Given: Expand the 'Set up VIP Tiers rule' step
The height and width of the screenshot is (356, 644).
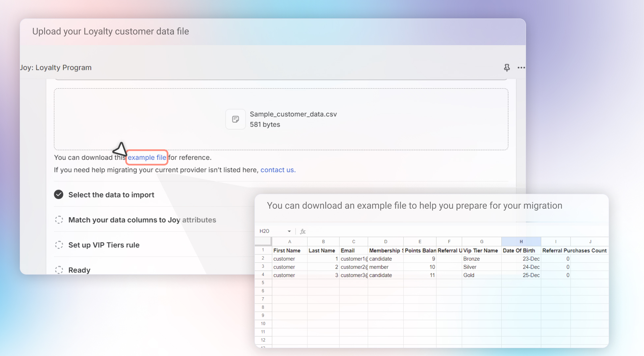Looking at the screenshot, I should 104,245.
